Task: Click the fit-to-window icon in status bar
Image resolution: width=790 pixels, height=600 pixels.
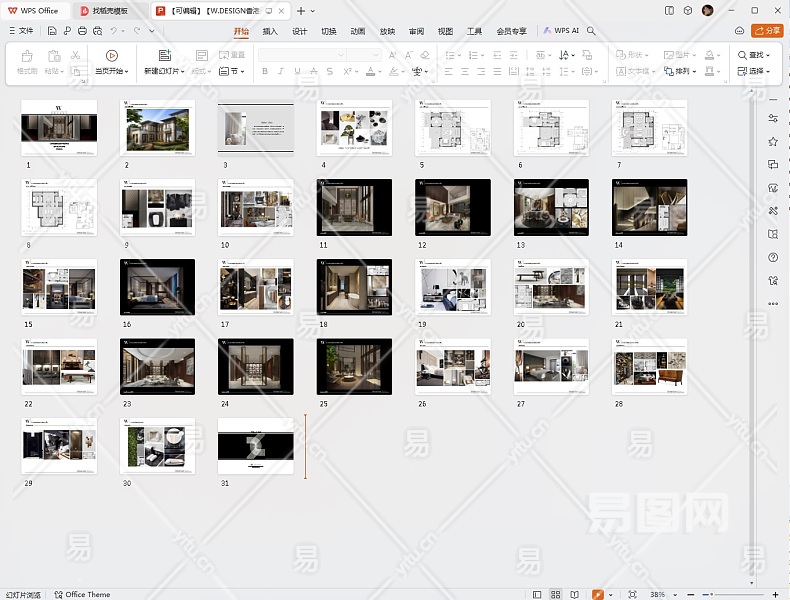Action: click(632, 594)
